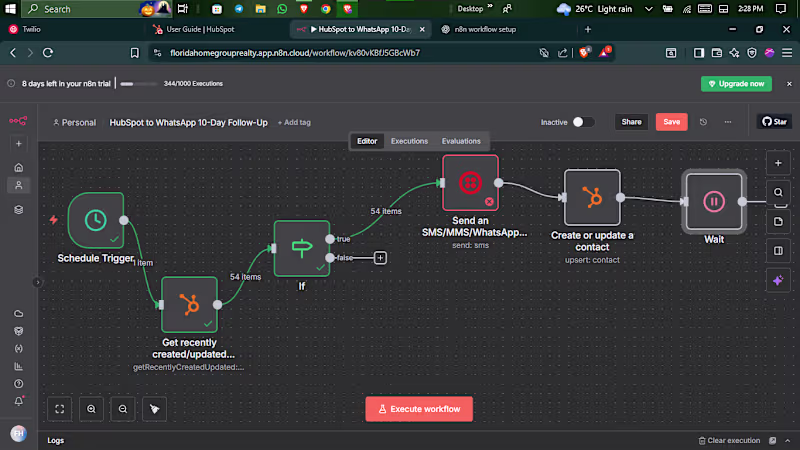Click the plus create button in sidebar
Image resolution: width=800 pixels, height=450 pixels.
tap(18, 144)
